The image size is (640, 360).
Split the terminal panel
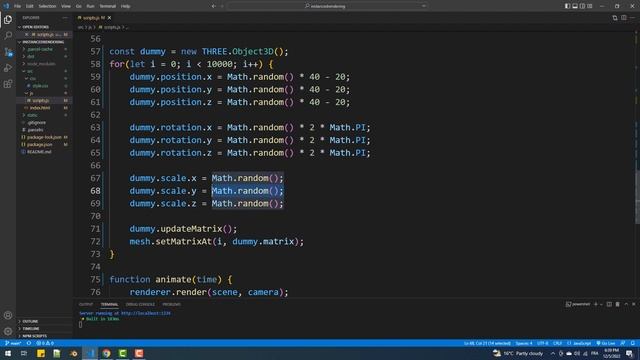(609, 304)
